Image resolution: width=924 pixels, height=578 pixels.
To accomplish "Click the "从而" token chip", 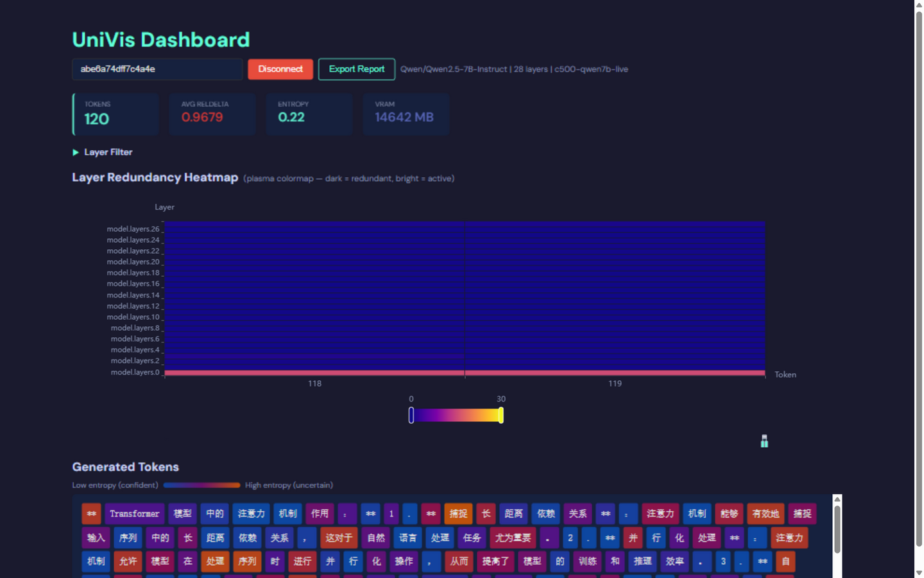I will click(459, 561).
